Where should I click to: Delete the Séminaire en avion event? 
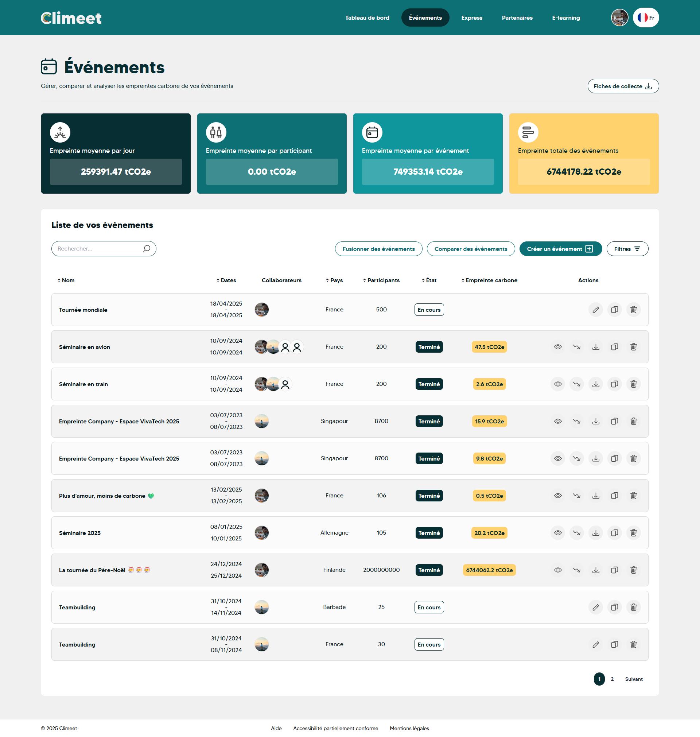point(633,347)
